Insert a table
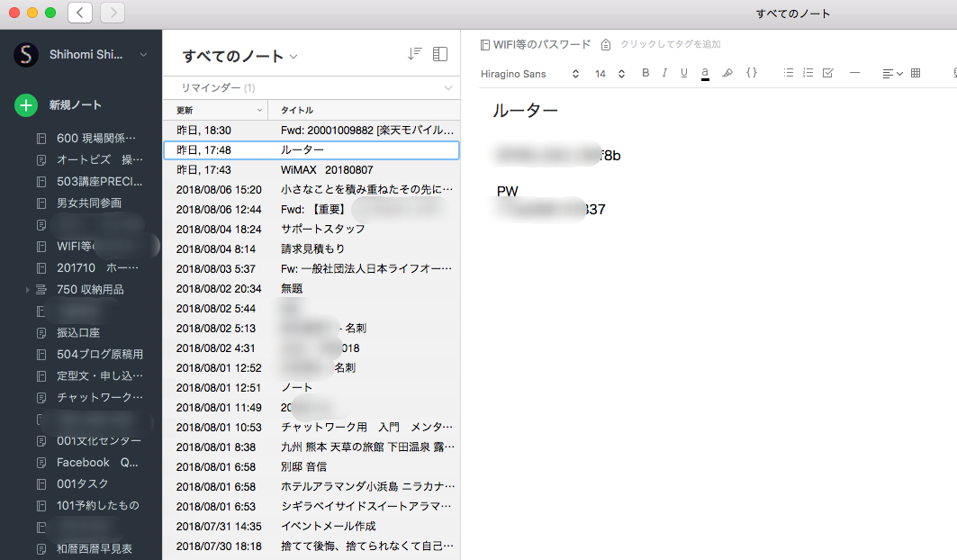The width and height of the screenshot is (957, 560). click(x=915, y=73)
